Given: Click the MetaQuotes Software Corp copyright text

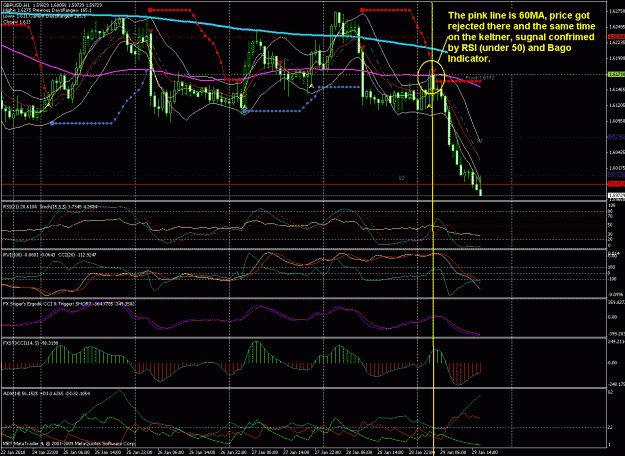Looking at the screenshot, I should 69,443.
